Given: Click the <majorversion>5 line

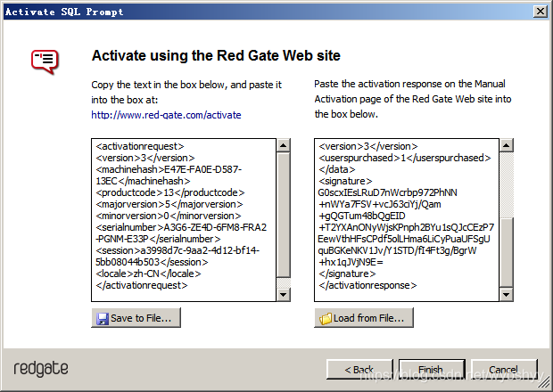Looking at the screenshot, I should coord(169,204).
